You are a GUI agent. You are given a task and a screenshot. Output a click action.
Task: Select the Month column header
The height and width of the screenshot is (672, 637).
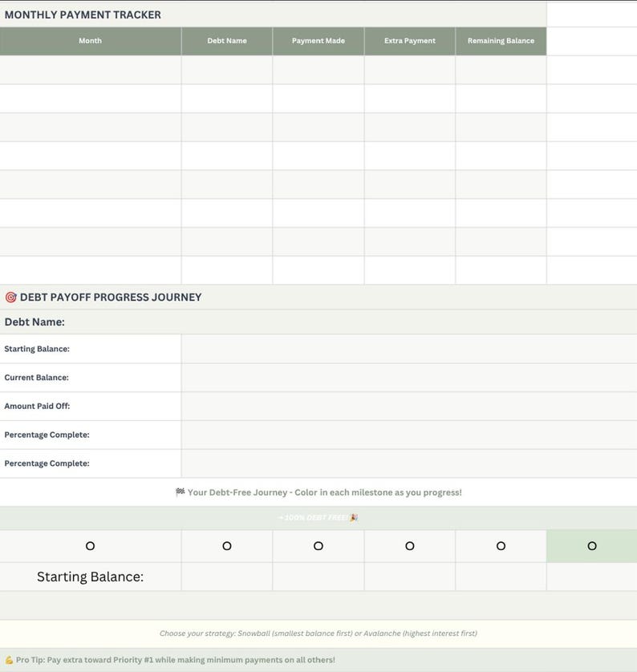[x=91, y=41]
